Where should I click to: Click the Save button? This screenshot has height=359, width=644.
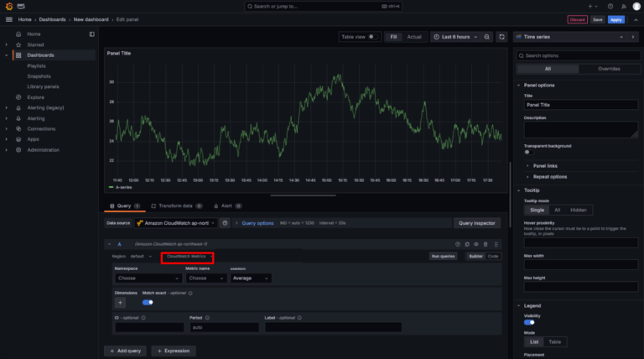[x=598, y=20]
